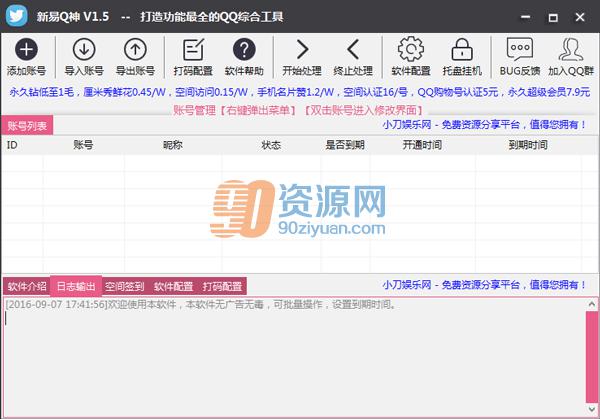The image size is (600, 419).
Task: Sort by 昵称 column header
Action: coord(173,145)
